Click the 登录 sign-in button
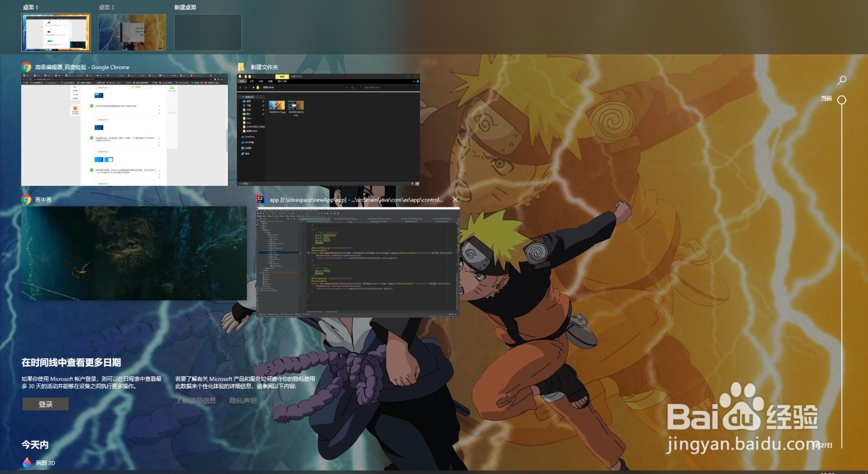Image resolution: width=868 pixels, height=474 pixels. (x=46, y=404)
